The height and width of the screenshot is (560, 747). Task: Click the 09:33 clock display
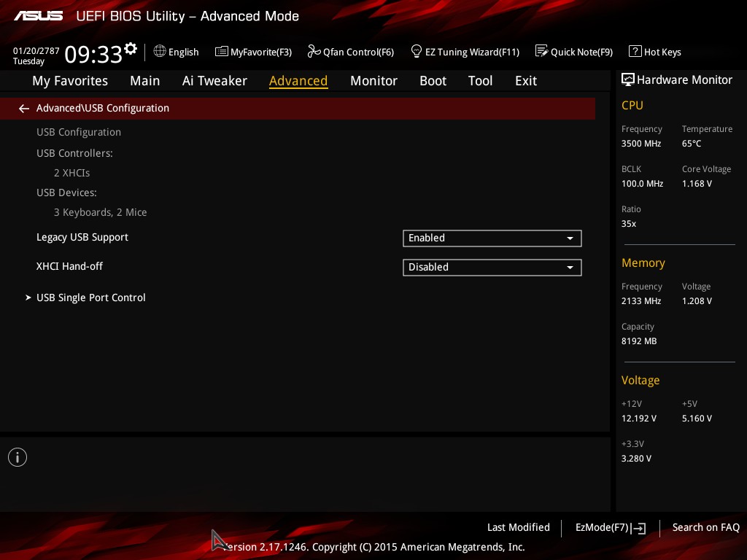pos(93,55)
